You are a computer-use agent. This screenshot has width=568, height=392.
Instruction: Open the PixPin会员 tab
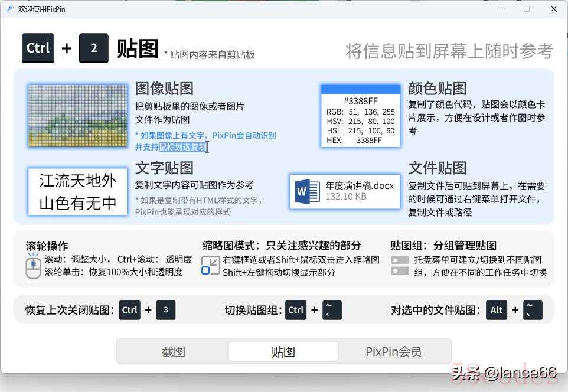pyautogui.click(x=393, y=352)
